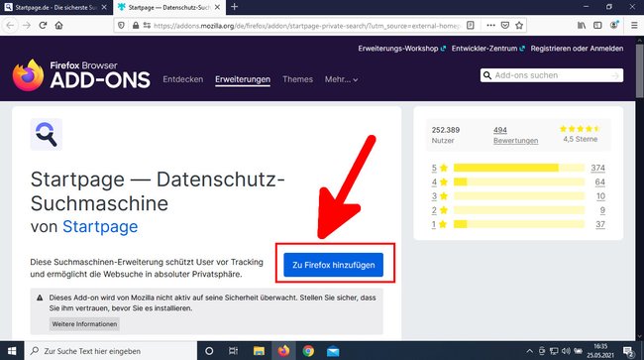
Task: Close the Startpage.de tab
Action: pos(104,7)
